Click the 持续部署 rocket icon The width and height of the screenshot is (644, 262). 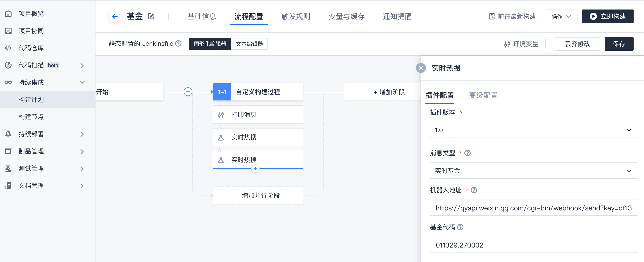(8, 134)
